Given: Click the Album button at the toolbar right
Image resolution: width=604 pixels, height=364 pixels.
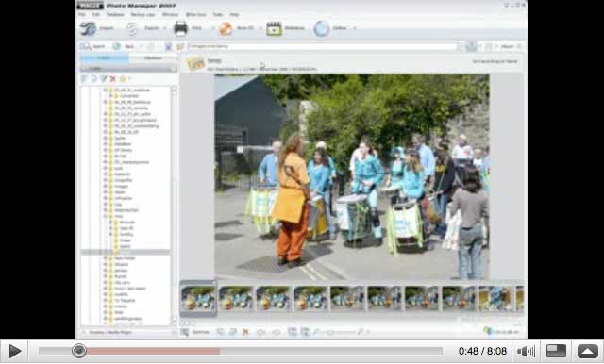Looking at the screenshot, I should [507, 46].
